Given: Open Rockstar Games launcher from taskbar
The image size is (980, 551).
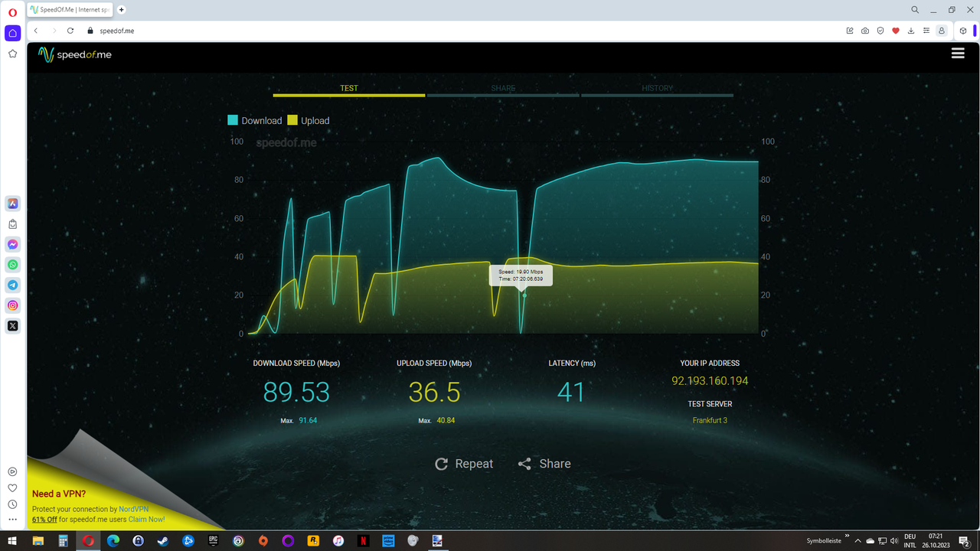Looking at the screenshot, I should [x=313, y=541].
